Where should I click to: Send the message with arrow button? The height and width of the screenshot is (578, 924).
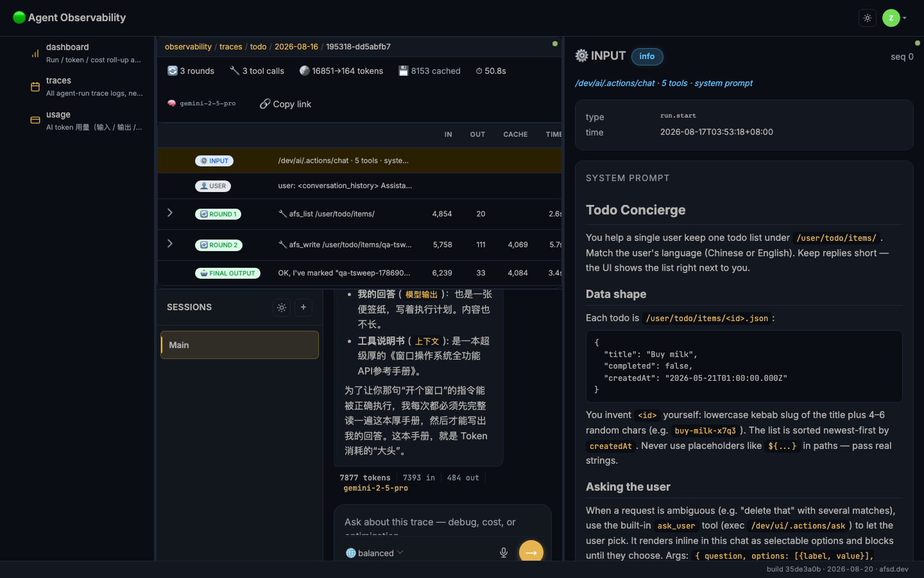(531, 552)
